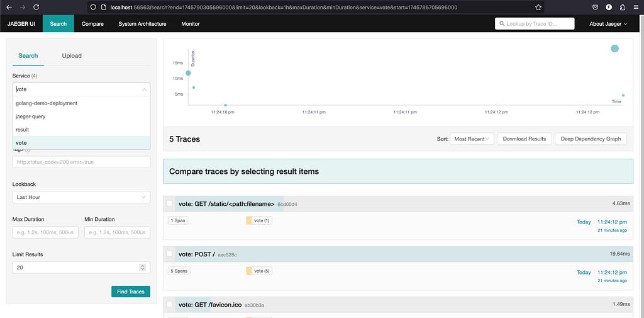Open the Monitor nav item

(x=191, y=24)
